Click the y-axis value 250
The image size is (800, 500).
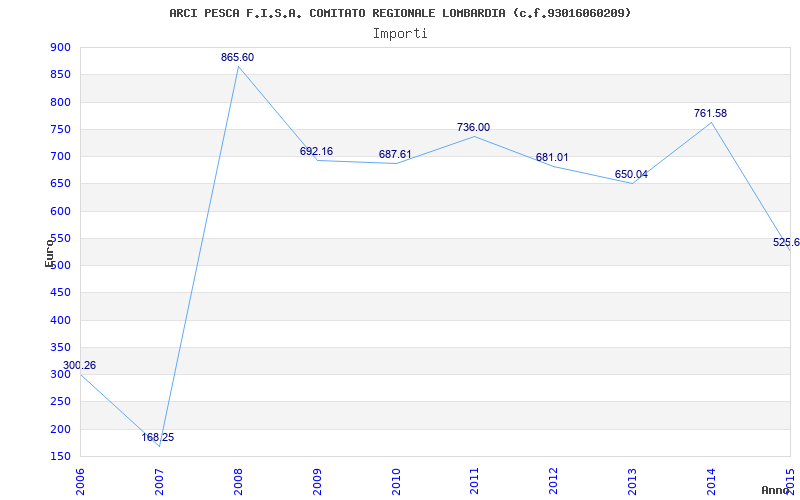click(60, 402)
